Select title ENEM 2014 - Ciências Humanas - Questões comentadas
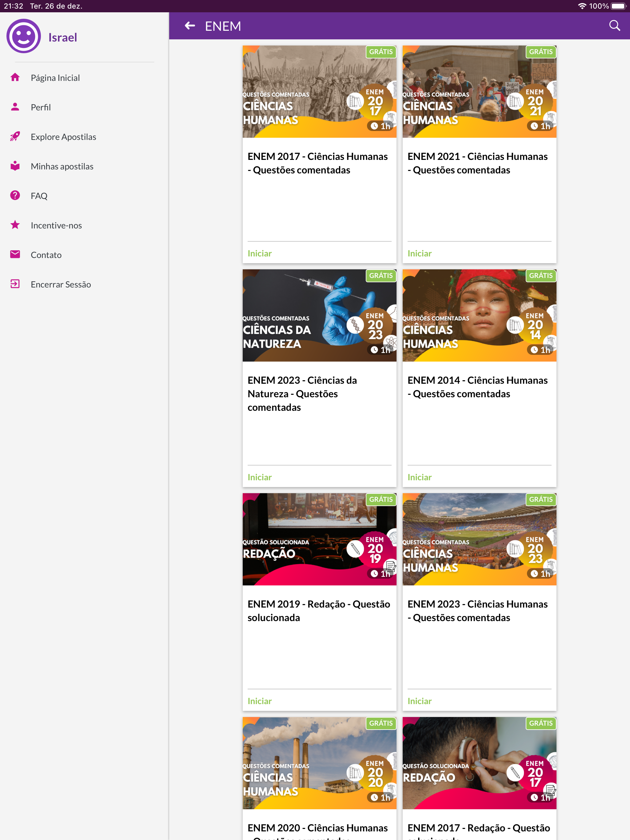Viewport: 630px width, 840px height. [478, 386]
